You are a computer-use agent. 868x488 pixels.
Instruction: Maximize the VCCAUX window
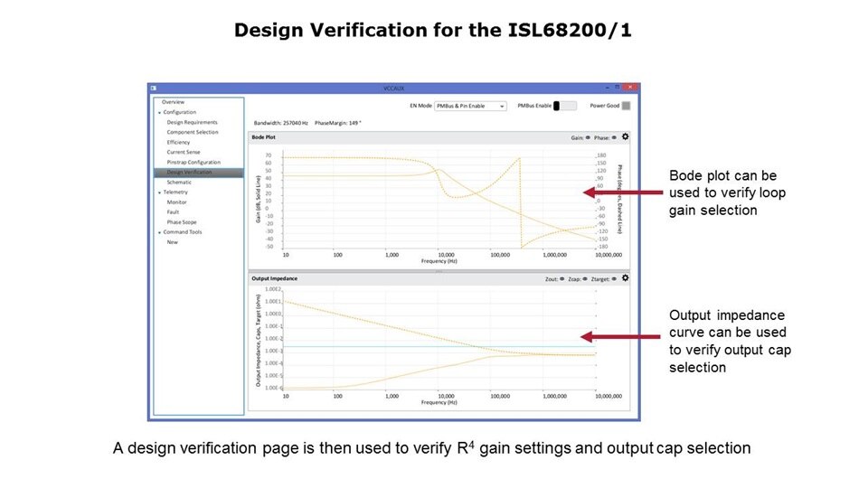click(618, 88)
